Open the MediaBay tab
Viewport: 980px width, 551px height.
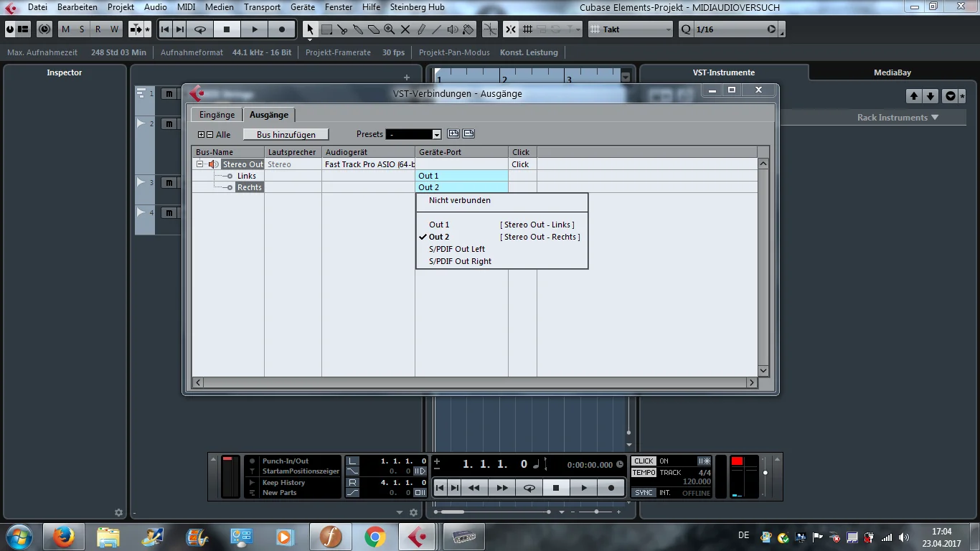[892, 72]
